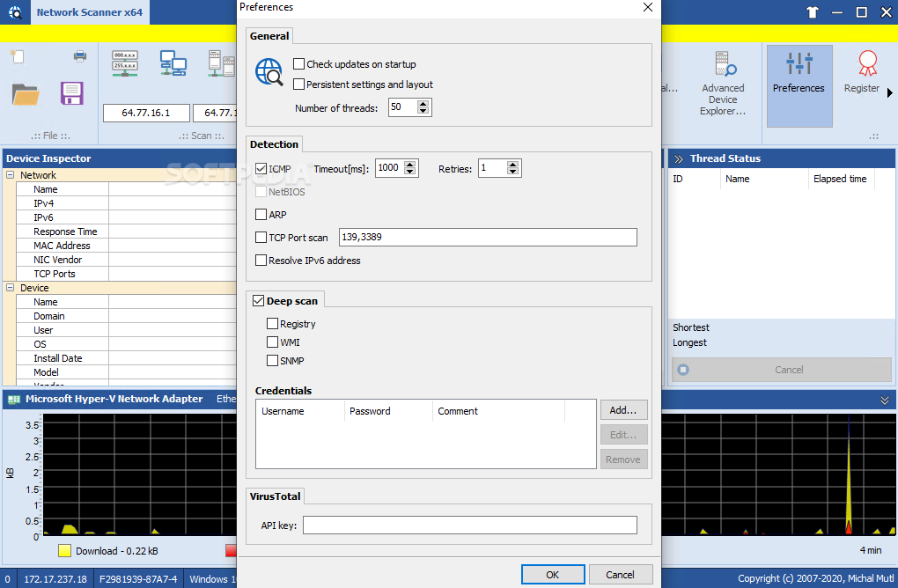The width and height of the screenshot is (898, 588).
Task: Click the Password column header in Credentials
Action: tap(388, 411)
